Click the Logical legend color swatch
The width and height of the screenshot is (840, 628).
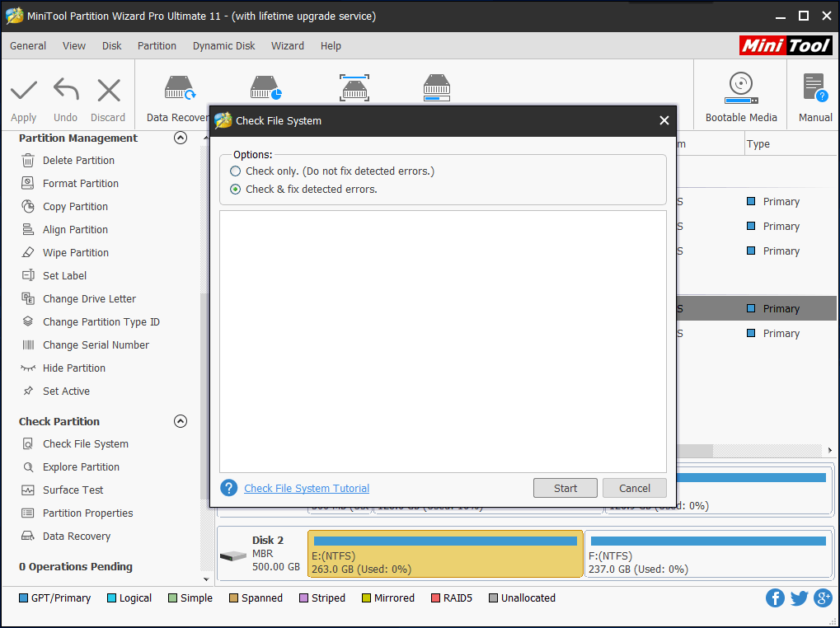tap(111, 598)
